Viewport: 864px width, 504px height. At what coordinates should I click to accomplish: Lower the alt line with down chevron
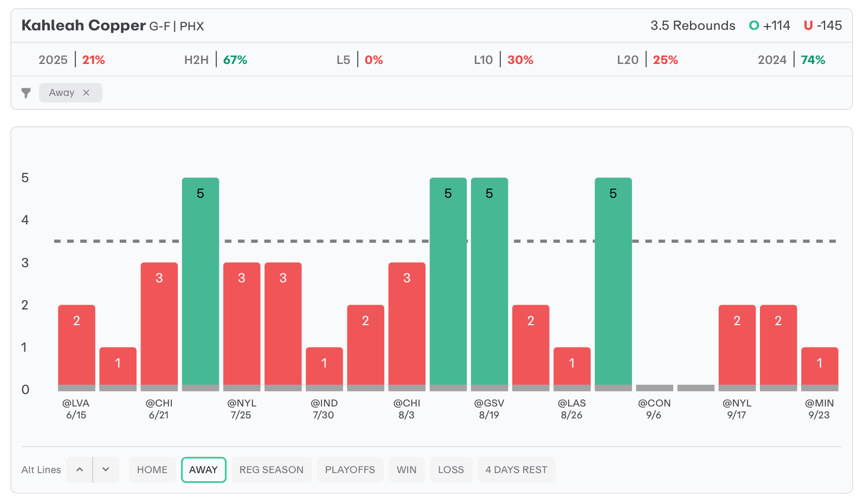click(x=106, y=469)
